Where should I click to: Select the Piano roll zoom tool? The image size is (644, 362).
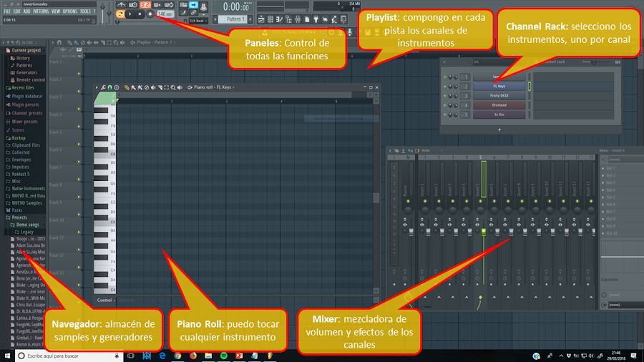[173, 87]
